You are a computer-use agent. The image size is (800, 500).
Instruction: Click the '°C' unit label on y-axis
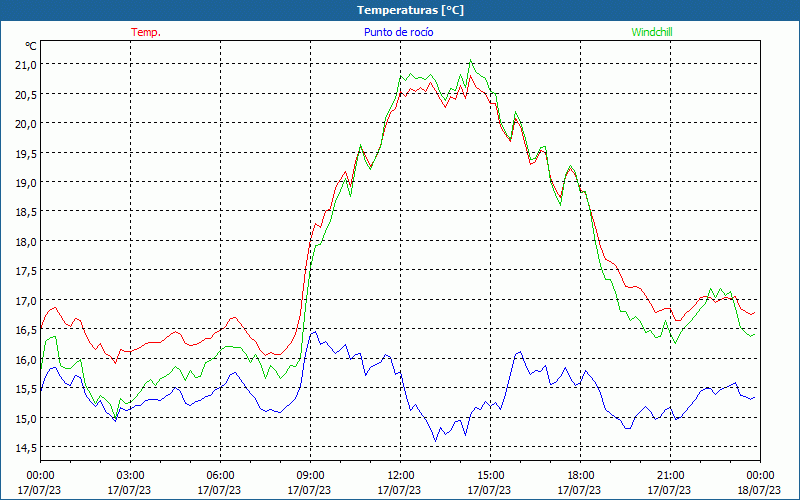(x=31, y=46)
